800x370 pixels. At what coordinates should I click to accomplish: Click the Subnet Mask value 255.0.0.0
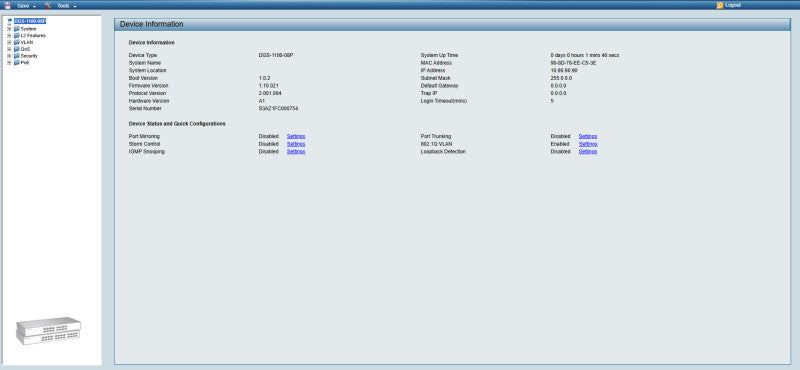pyautogui.click(x=561, y=78)
